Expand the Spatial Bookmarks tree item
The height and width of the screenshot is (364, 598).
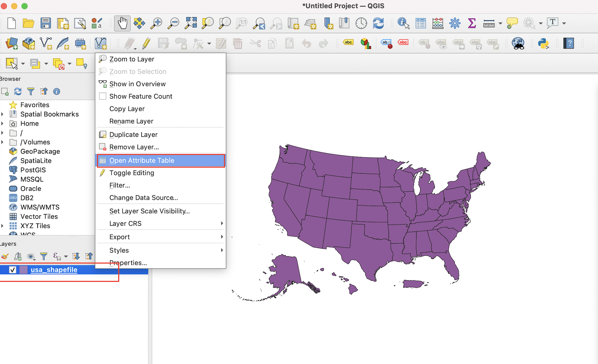(x=3, y=114)
